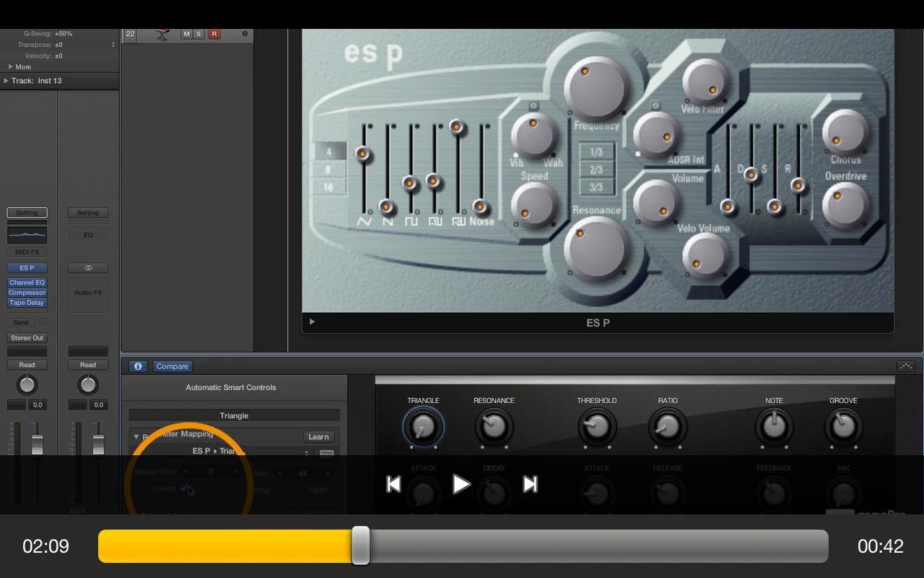The image size is (924, 578).
Task: Open the Stereo Out output slot
Action: (27, 338)
